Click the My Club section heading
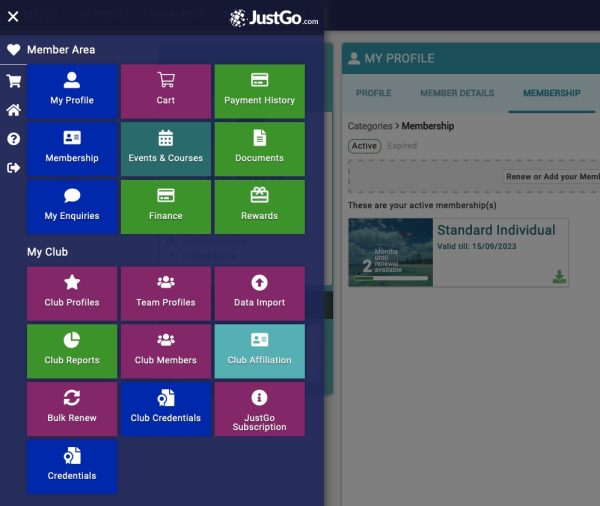Image resolution: width=600 pixels, height=506 pixels. [x=47, y=252]
